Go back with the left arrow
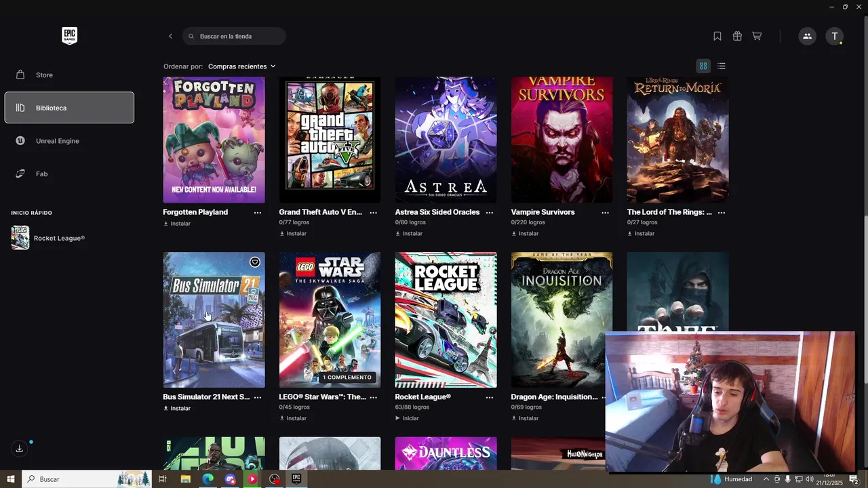 click(x=170, y=36)
